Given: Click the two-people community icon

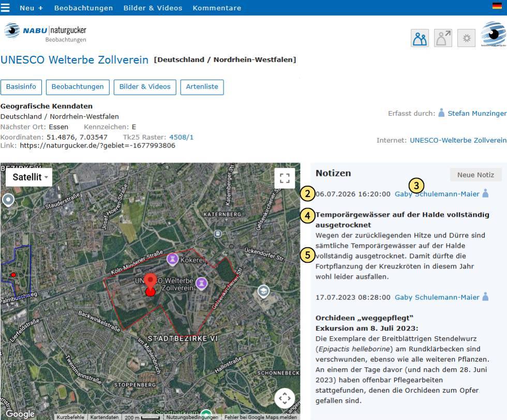Looking at the screenshot, I should pyautogui.click(x=420, y=38).
